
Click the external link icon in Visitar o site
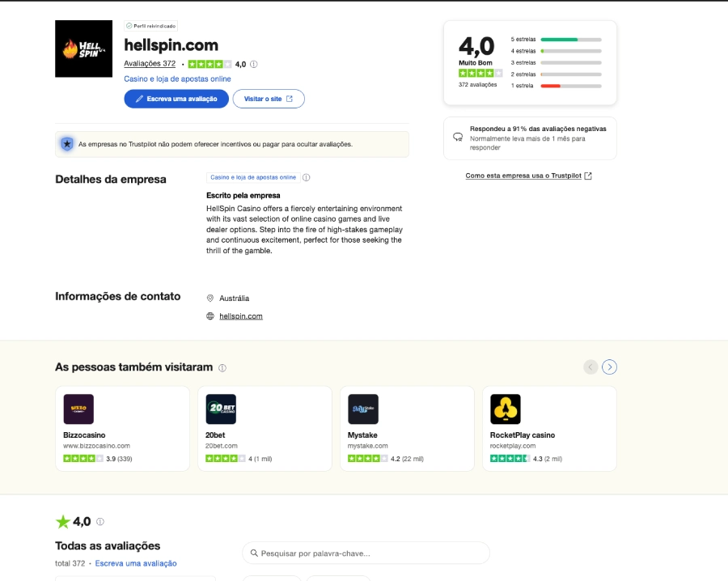(x=290, y=99)
